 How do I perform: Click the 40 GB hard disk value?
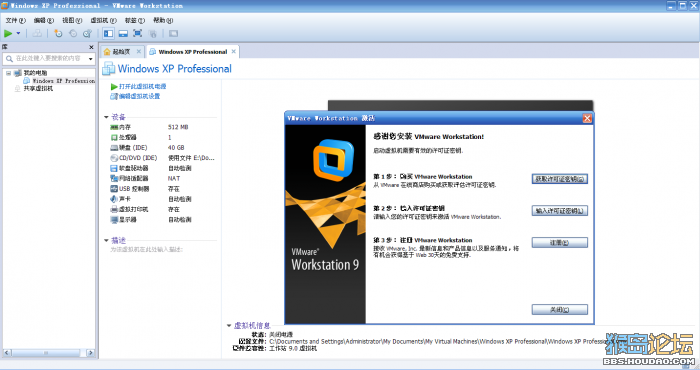pos(176,148)
